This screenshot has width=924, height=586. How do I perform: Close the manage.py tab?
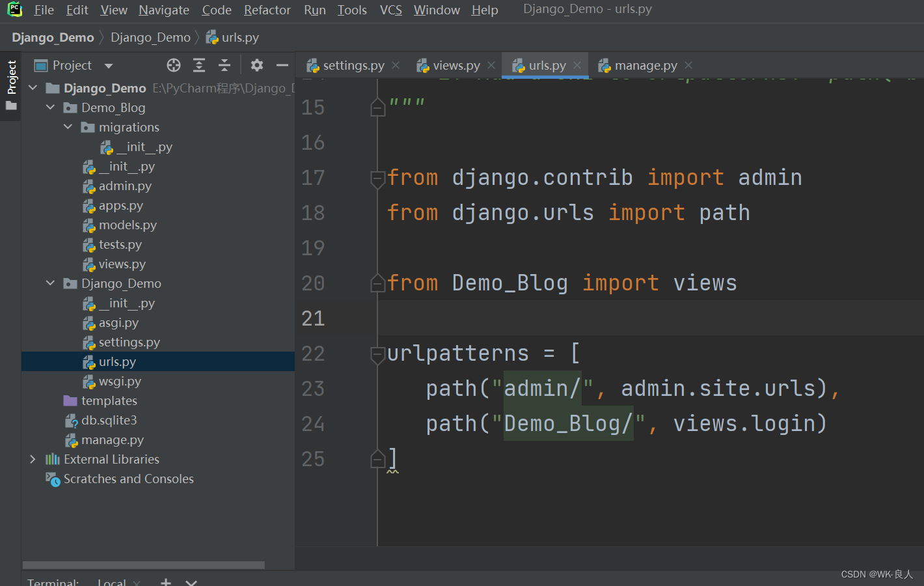click(x=688, y=65)
